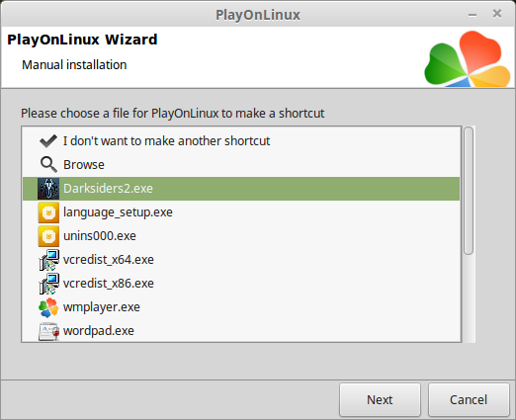516x420 pixels.
Task: Choose wmplayer.exe text entry
Action: click(x=102, y=307)
